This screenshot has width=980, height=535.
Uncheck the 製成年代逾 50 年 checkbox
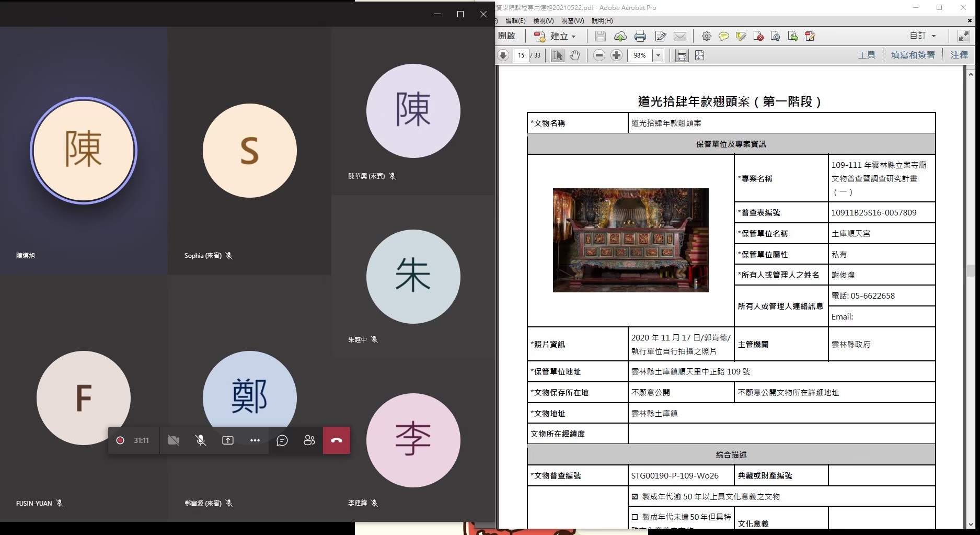(x=635, y=496)
